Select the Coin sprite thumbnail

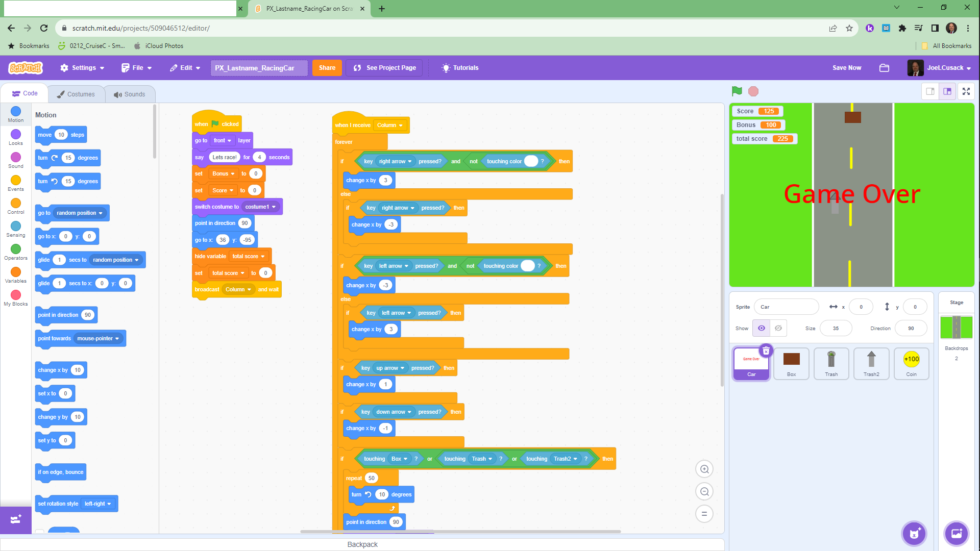[x=911, y=363]
